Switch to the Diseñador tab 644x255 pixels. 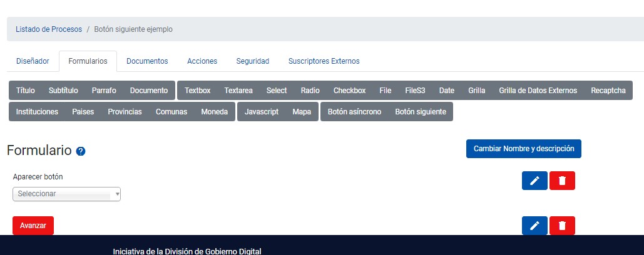pyautogui.click(x=33, y=61)
